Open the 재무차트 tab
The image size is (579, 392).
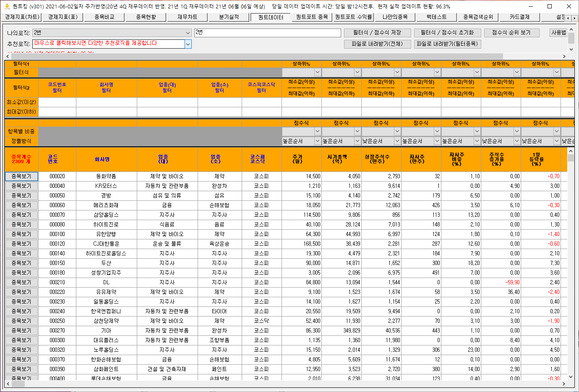pos(187,17)
